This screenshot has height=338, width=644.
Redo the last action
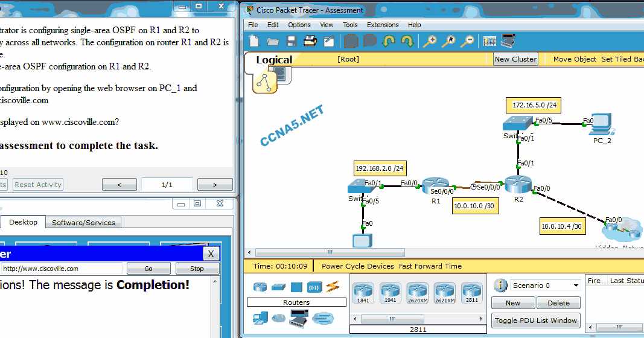click(407, 41)
